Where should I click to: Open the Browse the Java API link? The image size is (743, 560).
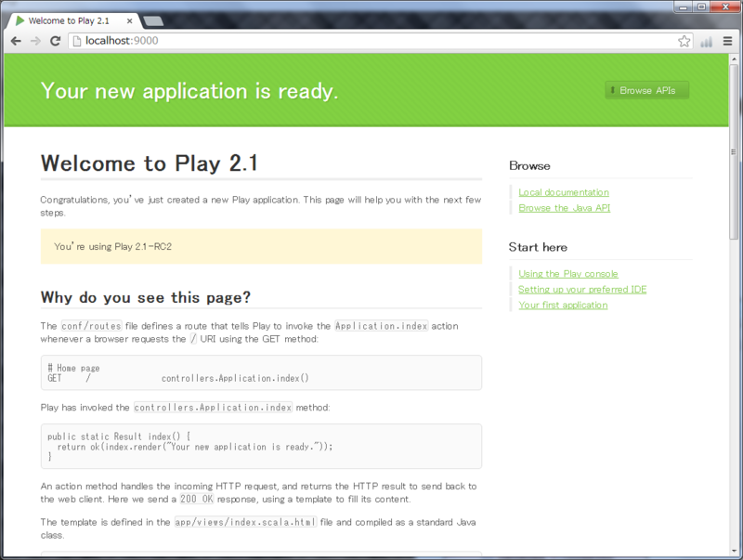coord(565,208)
